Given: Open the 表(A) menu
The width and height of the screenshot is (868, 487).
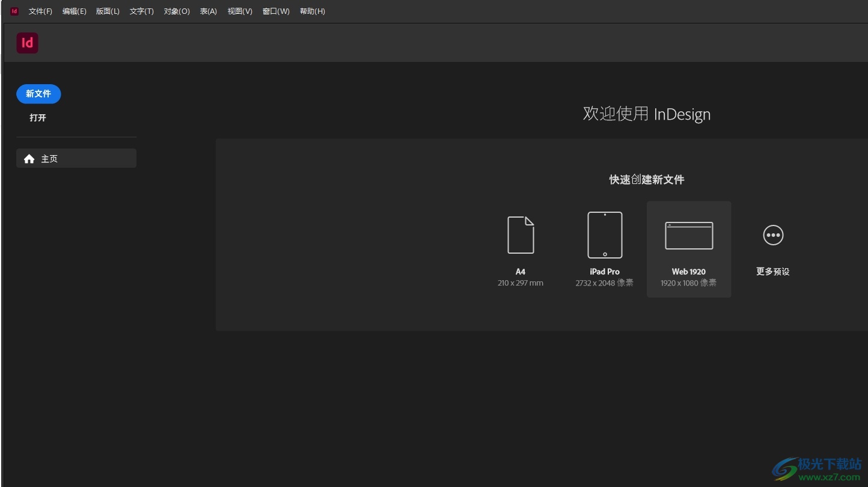Looking at the screenshot, I should [x=209, y=11].
